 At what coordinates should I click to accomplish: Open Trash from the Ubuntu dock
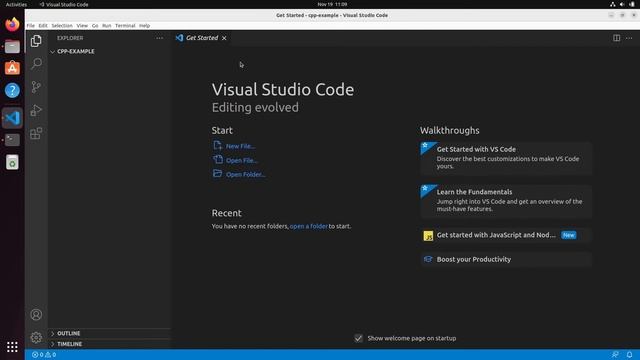pyautogui.click(x=12, y=162)
